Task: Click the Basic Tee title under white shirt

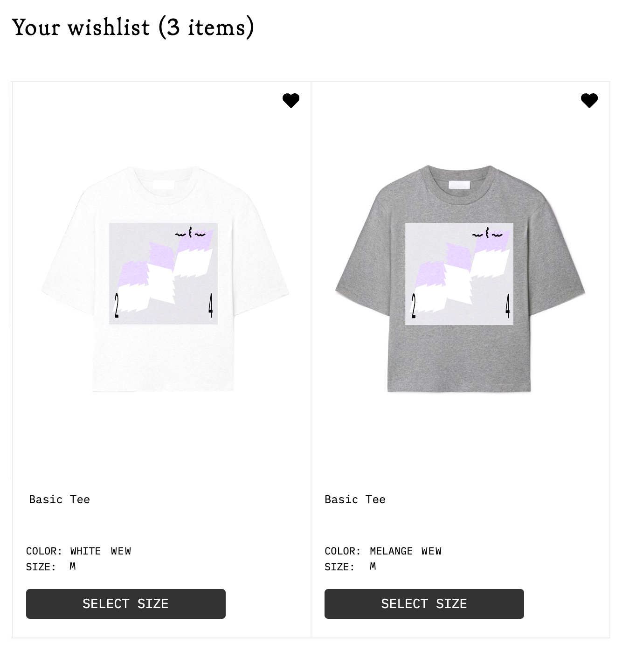Action: [x=60, y=499]
